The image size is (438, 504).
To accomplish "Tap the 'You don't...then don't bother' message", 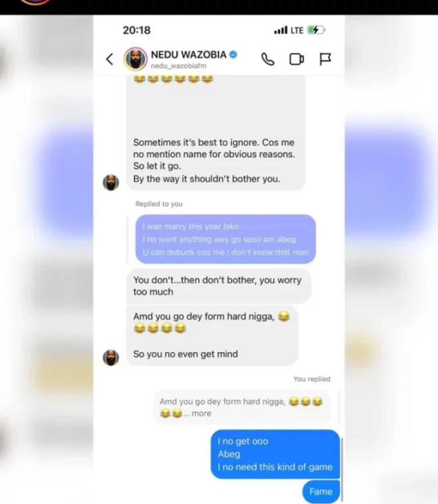I will (219, 286).
